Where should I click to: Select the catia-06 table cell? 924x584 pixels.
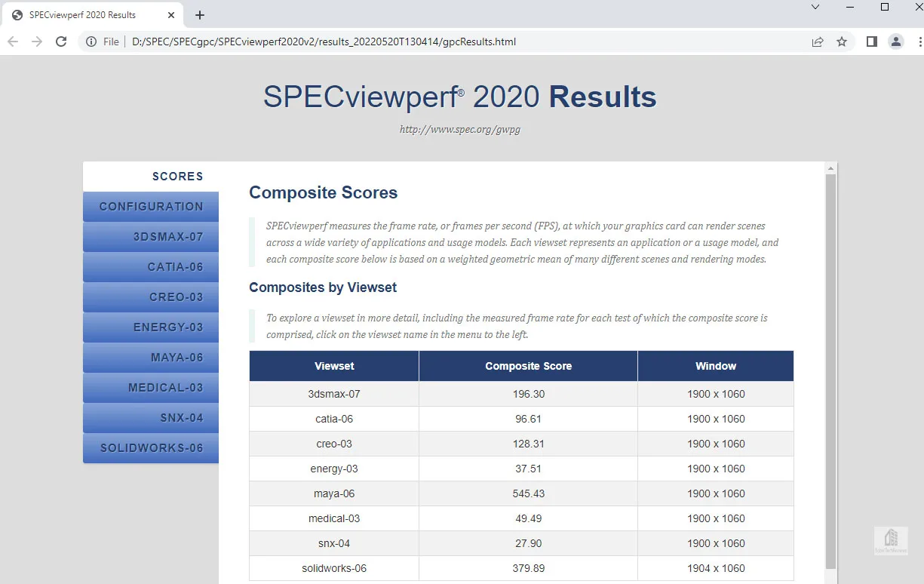click(334, 419)
